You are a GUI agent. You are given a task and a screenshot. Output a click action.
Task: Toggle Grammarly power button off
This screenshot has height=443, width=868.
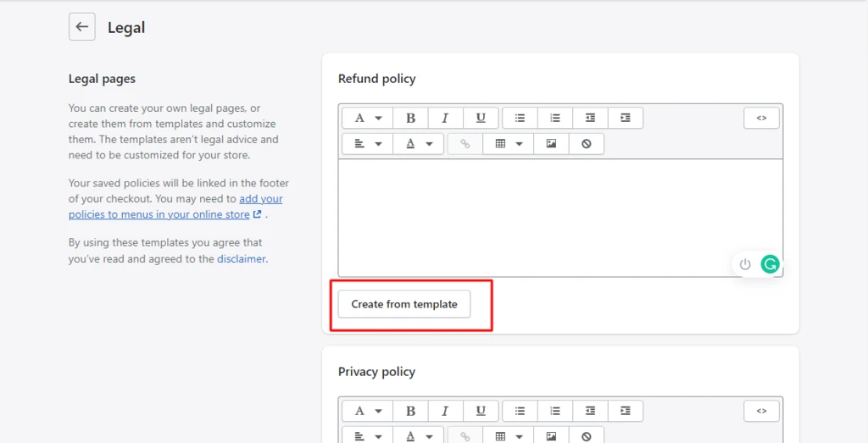(x=745, y=264)
